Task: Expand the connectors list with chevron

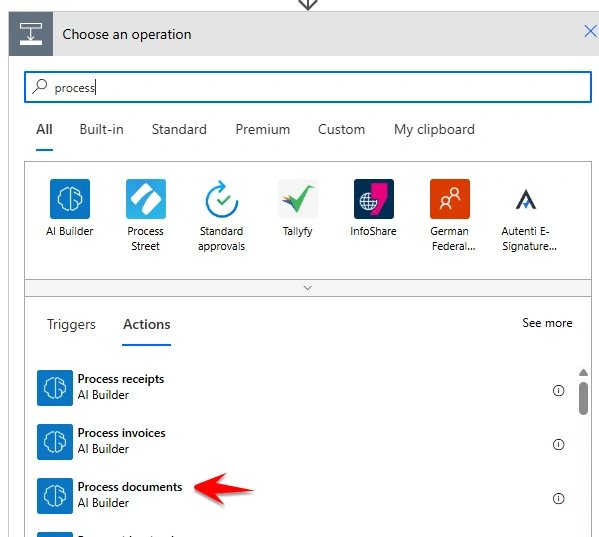Action: pyautogui.click(x=308, y=288)
